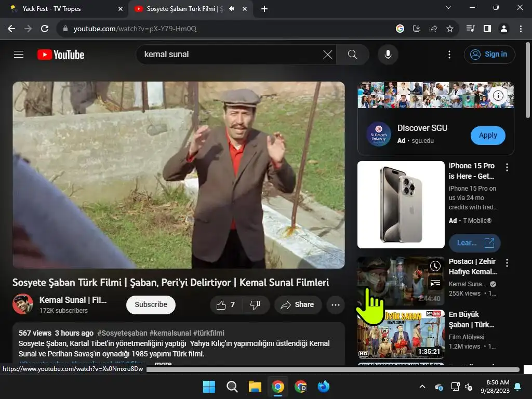Click the horizontal scrollbar at the bottom
532x399 pixels.
[332, 369]
